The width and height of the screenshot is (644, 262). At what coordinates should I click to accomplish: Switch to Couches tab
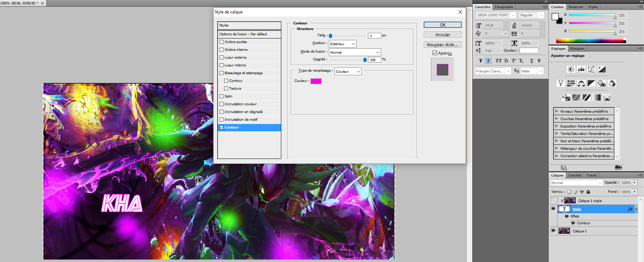[575, 175]
